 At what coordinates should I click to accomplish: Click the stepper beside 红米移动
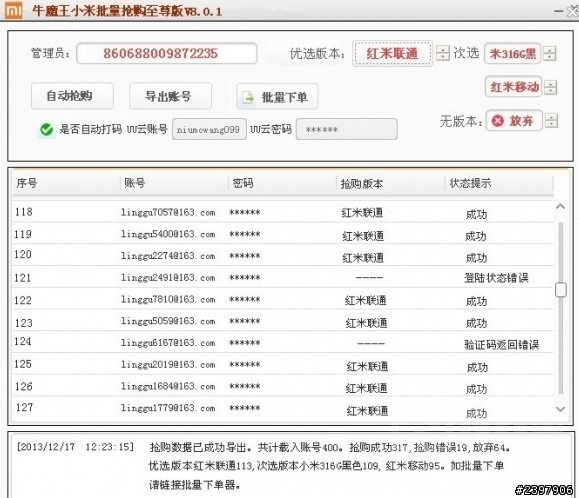[551, 87]
